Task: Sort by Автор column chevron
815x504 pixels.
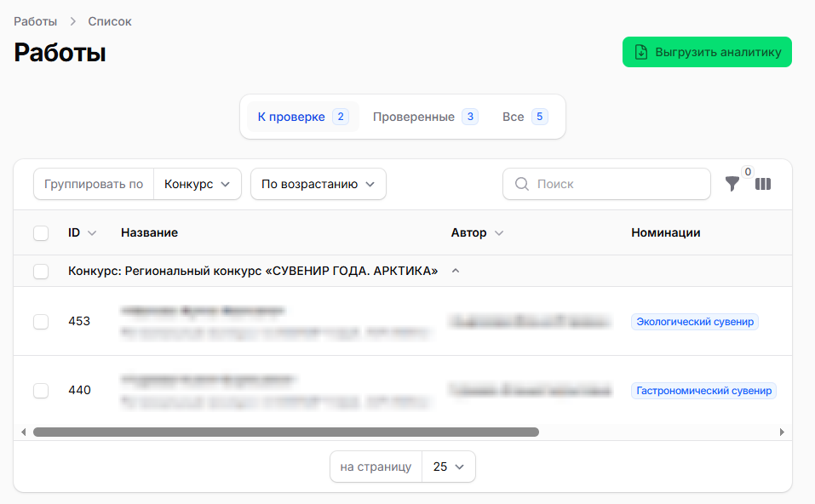Action: (x=499, y=233)
